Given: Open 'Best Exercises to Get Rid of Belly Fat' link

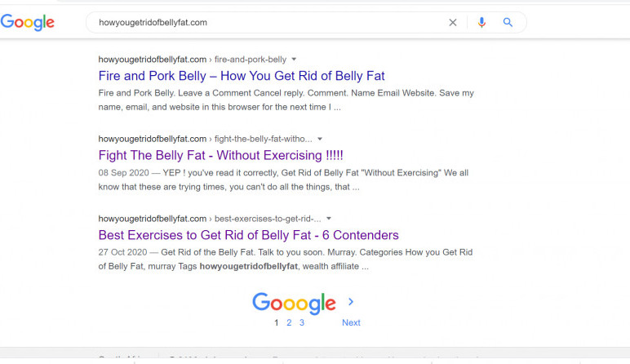Looking at the screenshot, I should [248, 235].
